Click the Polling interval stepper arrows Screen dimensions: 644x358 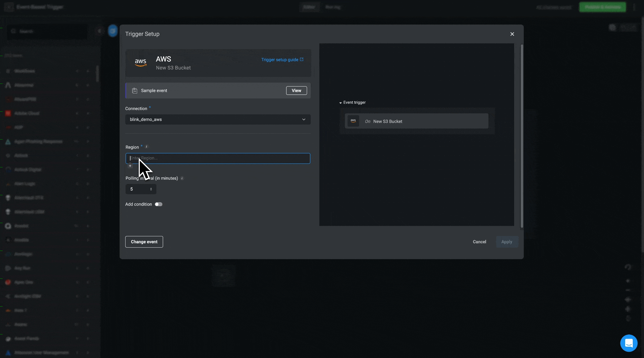(151, 189)
